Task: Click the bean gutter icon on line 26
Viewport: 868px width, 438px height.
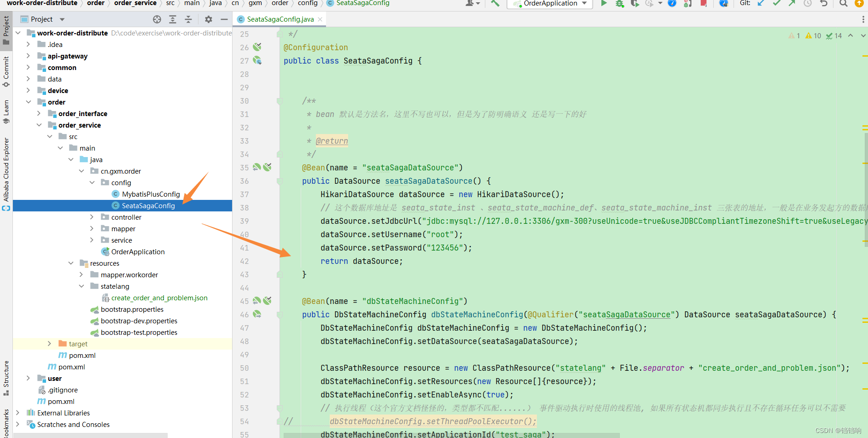Action: click(257, 47)
